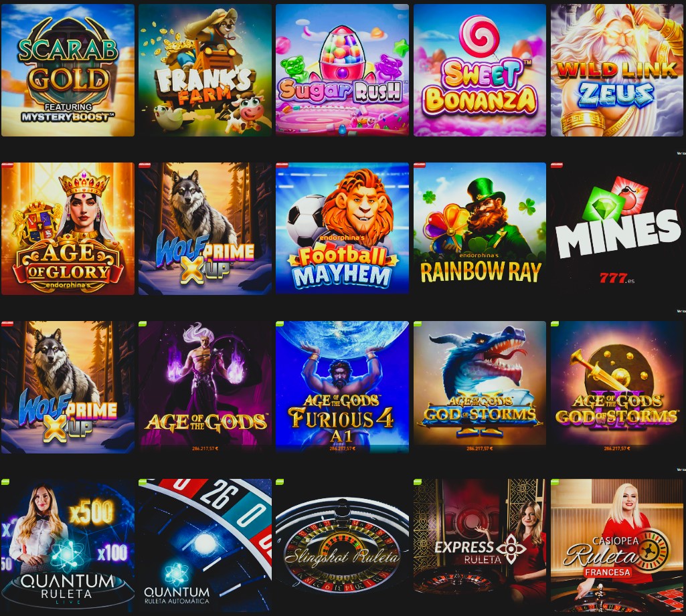Open God of Storms II dragon tile
Viewport: 686px width, 616px height.
[480, 387]
